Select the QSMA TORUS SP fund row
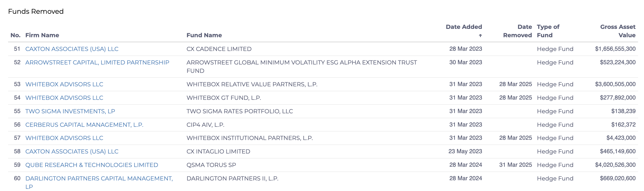 [323, 165]
